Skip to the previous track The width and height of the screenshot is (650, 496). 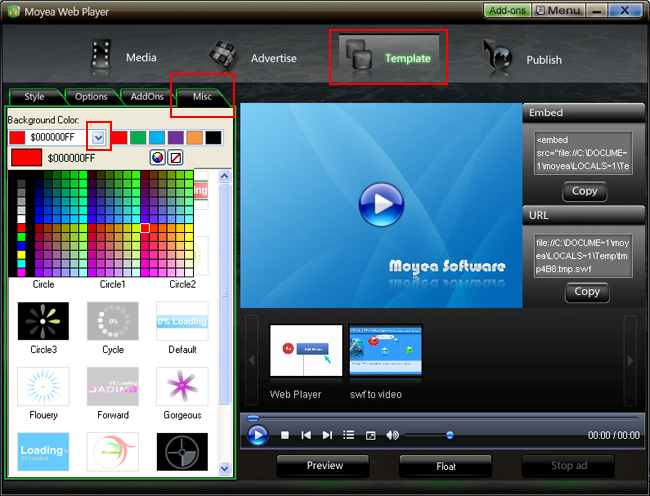(306, 435)
